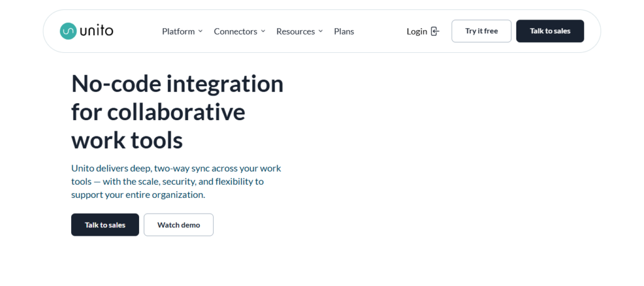644x286 pixels.
Task: Expand the chevron next to Connectors
Action: (x=263, y=31)
